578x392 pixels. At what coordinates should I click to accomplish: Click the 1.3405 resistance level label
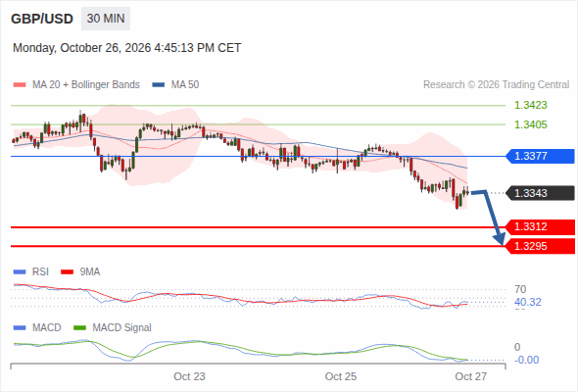(x=530, y=124)
